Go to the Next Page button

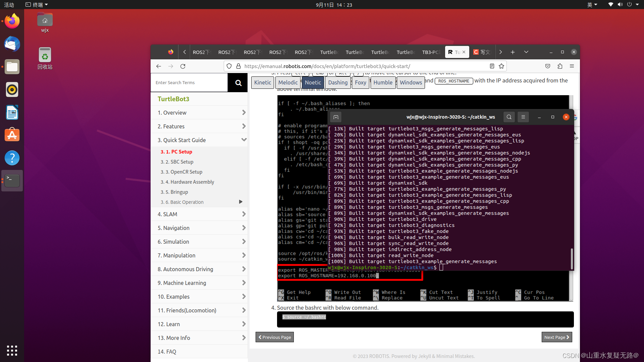coord(557,337)
